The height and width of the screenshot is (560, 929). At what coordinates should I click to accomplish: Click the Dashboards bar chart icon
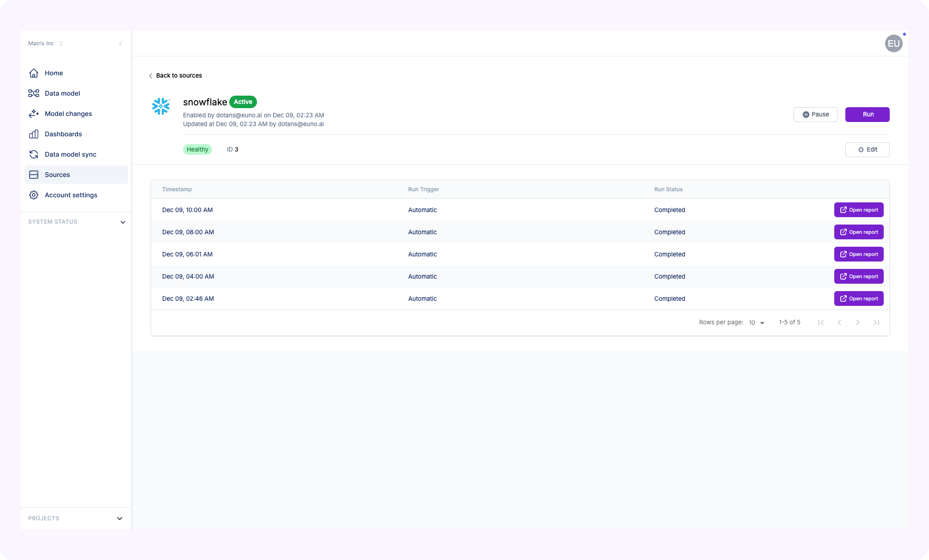click(34, 134)
